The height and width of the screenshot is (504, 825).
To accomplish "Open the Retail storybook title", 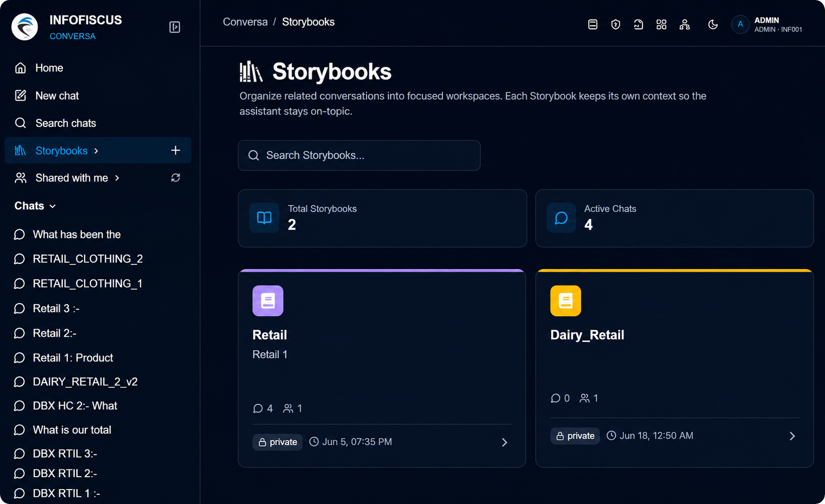I will tap(270, 335).
